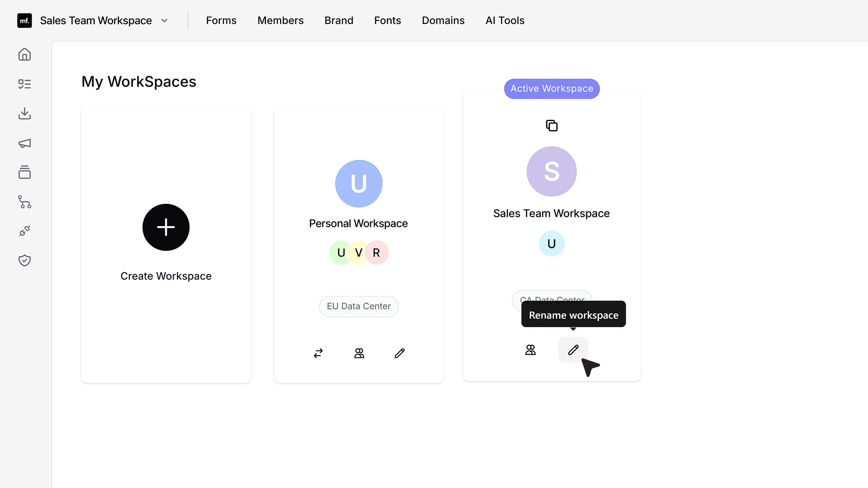Open the workflow branch icon in sidebar
This screenshot has width=868, height=488.
24,202
